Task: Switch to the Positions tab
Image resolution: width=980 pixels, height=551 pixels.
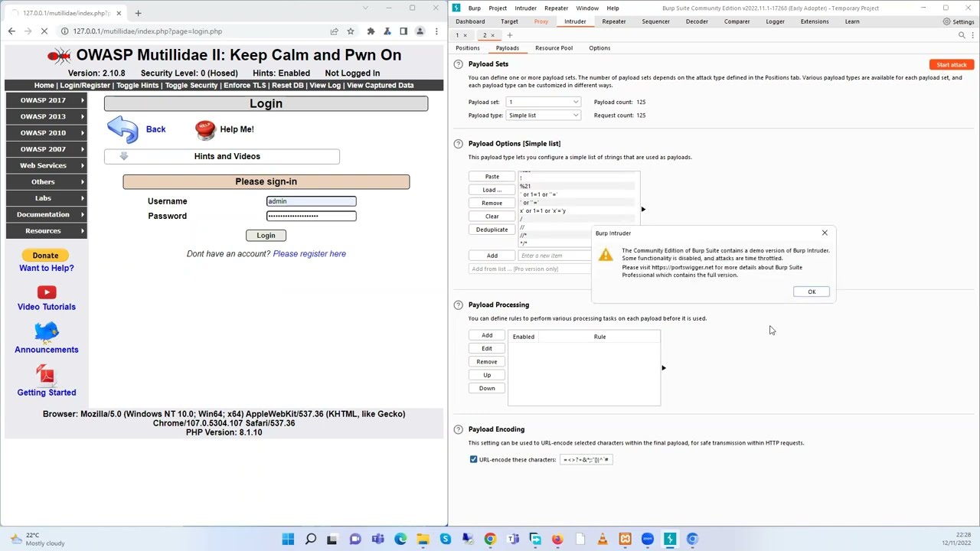Action: 468,48
